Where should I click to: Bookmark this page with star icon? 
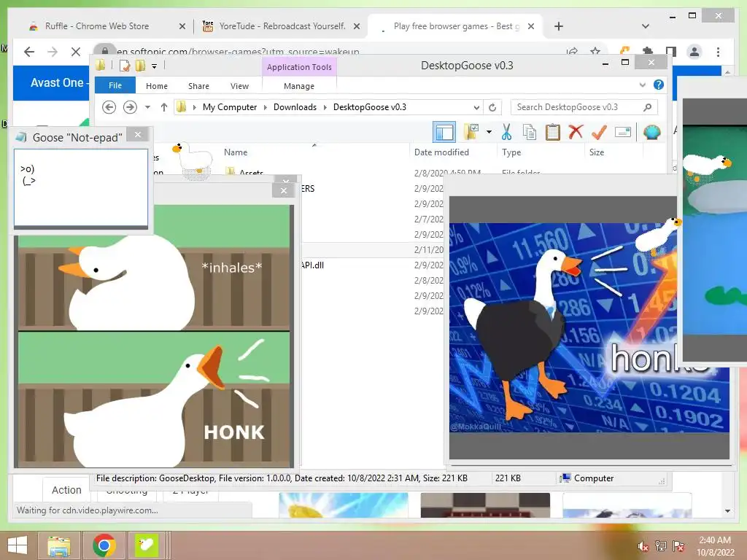(x=595, y=51)
